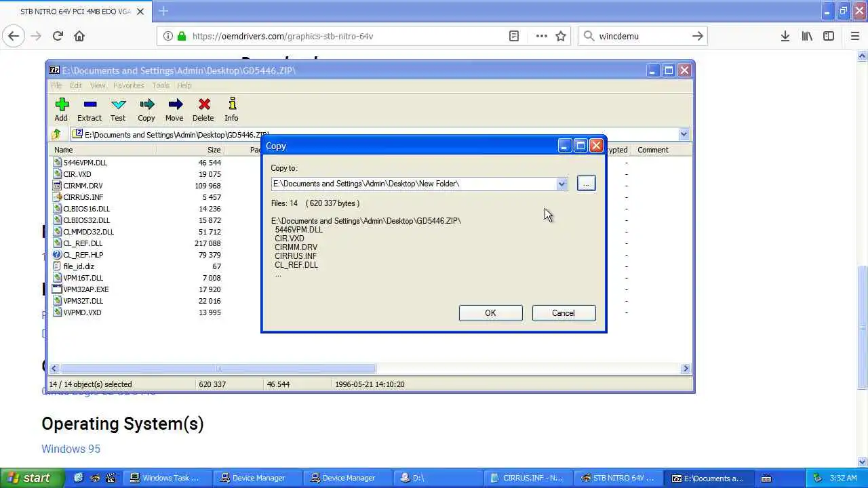Image resolution: width=868 pixels, height=488 pixels.
Task: Open the 7-Zip View menu
Action: (98, 85)
